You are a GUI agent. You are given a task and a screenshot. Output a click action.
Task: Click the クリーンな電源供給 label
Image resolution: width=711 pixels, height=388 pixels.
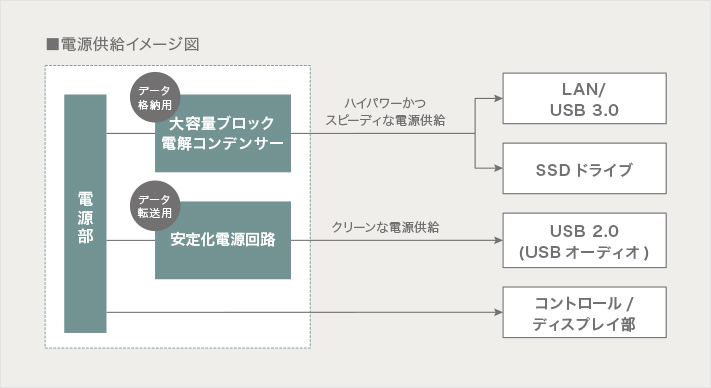click(385, 227)
